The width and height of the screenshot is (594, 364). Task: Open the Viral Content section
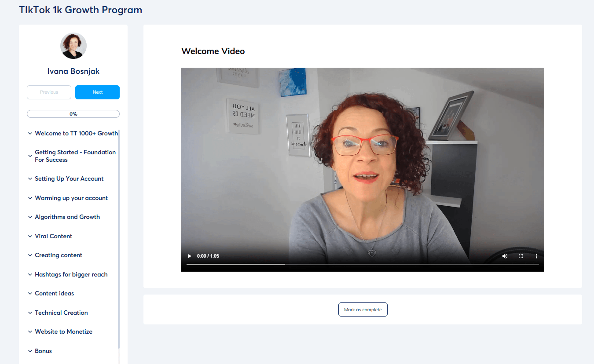coord(54,236)
